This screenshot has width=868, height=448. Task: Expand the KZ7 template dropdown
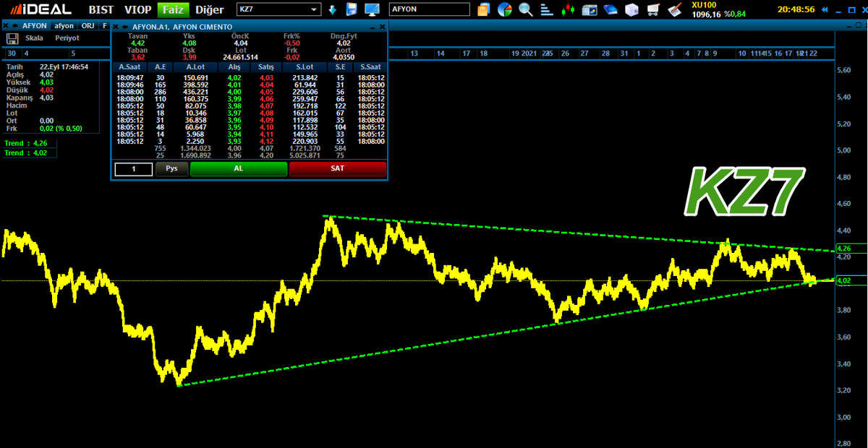click(314, 10)
